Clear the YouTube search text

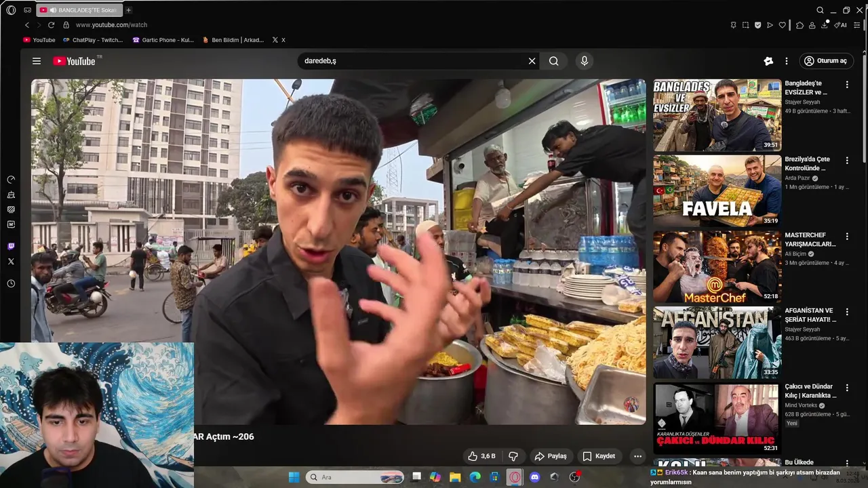pos(532,61)
